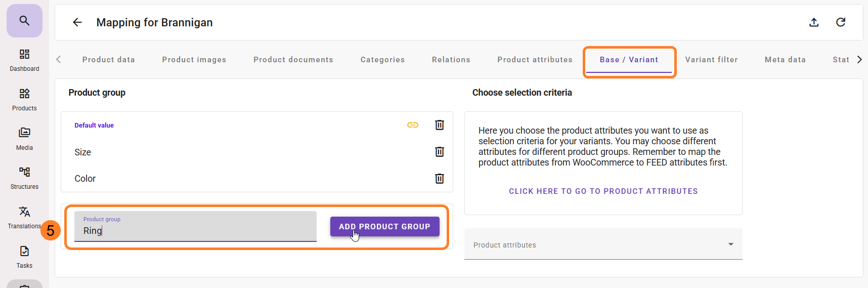Delete the Color product group
The height and width of the screenshot is (288, 868).
point(440,179)
